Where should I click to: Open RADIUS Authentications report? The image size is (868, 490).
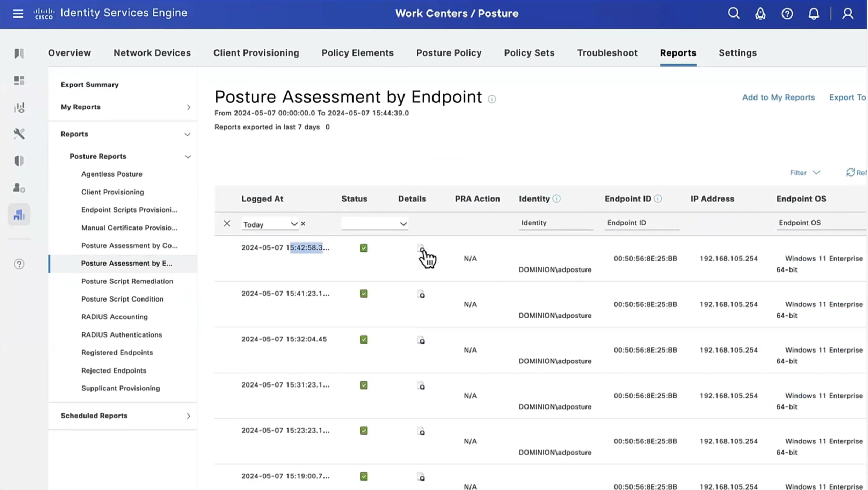[x=122, y=335]
